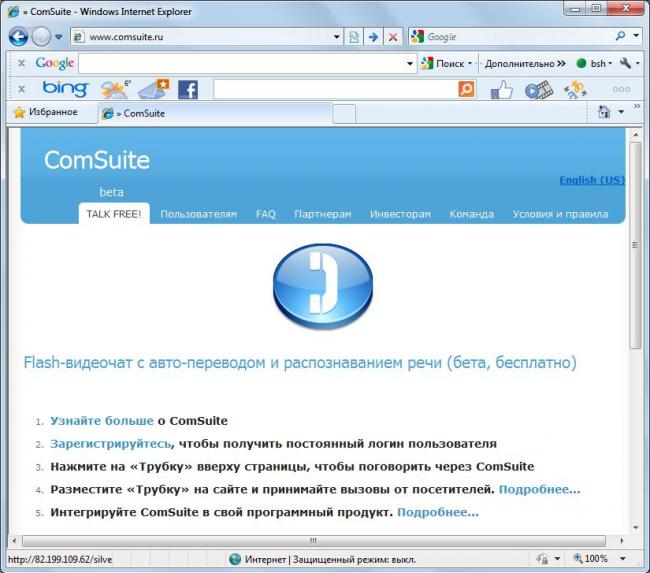
Task: Open the Bing weather icon
Action: [116, 89]
